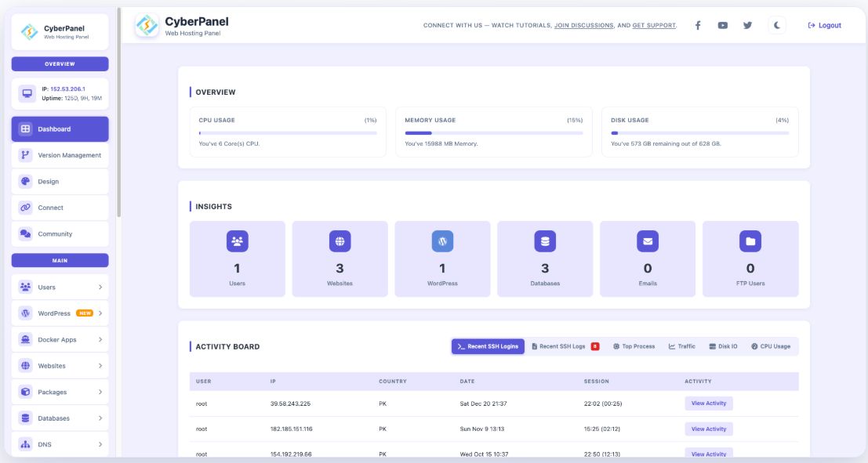
Task: Click the Connect chain-link icon
Action: [x=25, y=208]
